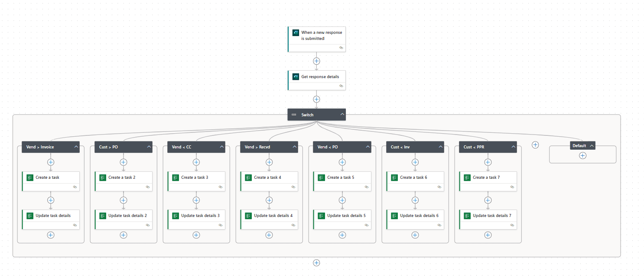Image resolution: width=644 pixels, height=276 pixels.
Task: Add an action inside the Default case
Action: [583, 155]
